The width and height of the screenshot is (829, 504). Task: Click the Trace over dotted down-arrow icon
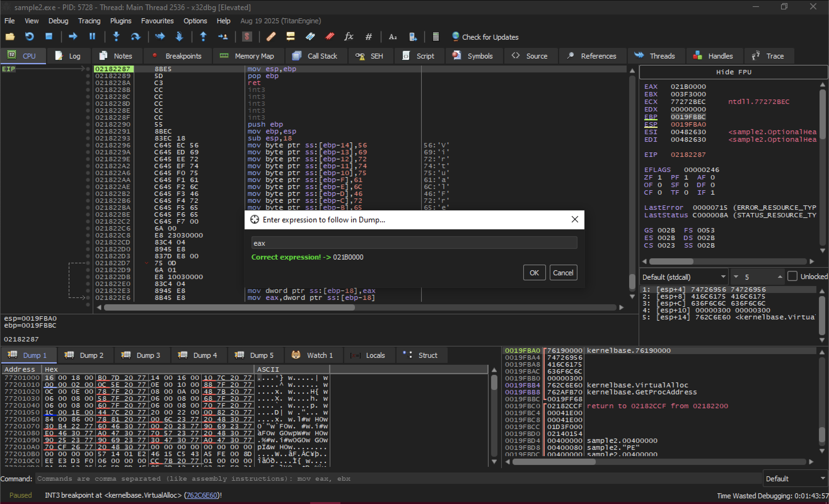point(179,37)
